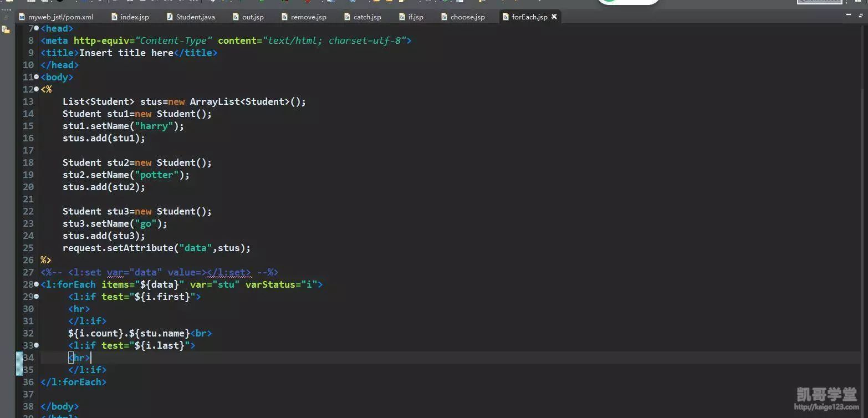Click the closing </l:forEach> tag
Image resolution: width=868 pixels, height=418 pixels.
[x=74, y=382]
